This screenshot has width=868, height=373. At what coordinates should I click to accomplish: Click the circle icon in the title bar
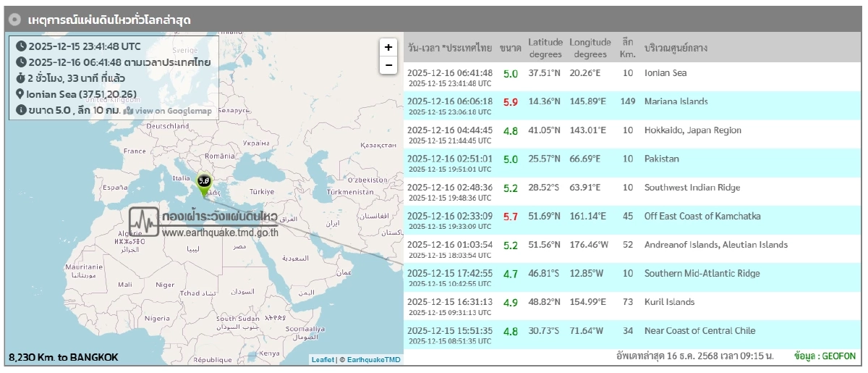[14, 20]
